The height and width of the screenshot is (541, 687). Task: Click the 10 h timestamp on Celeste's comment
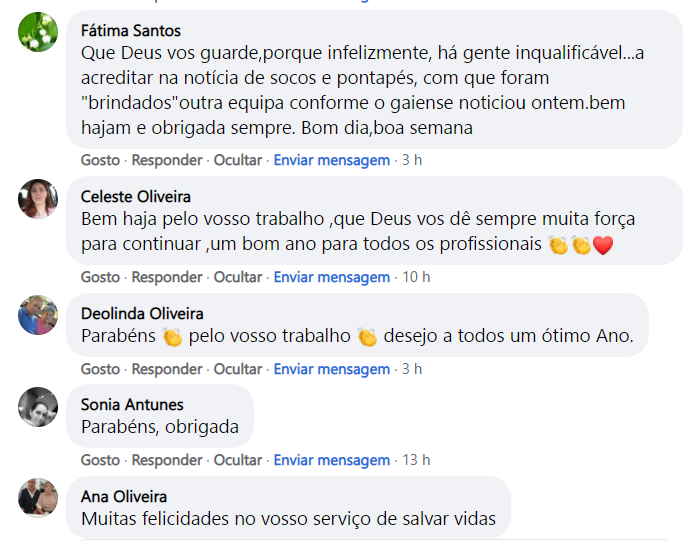click(416, 277)
